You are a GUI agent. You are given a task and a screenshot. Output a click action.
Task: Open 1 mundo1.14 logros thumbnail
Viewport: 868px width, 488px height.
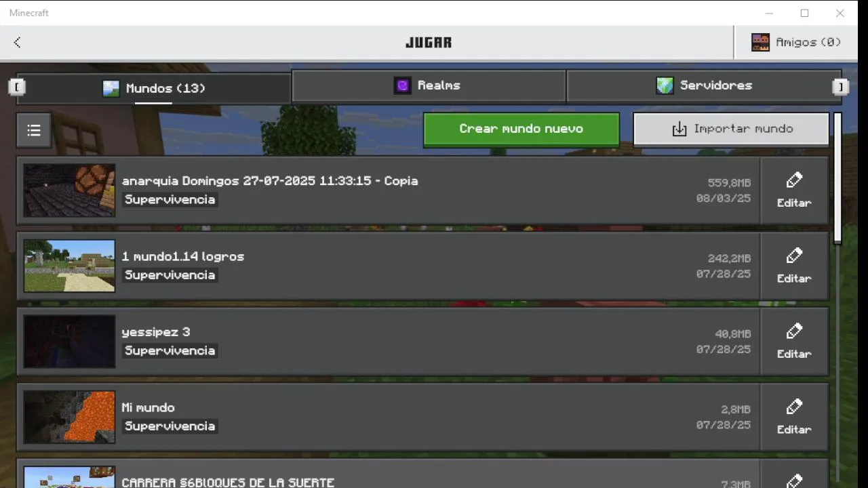(69, 266)
